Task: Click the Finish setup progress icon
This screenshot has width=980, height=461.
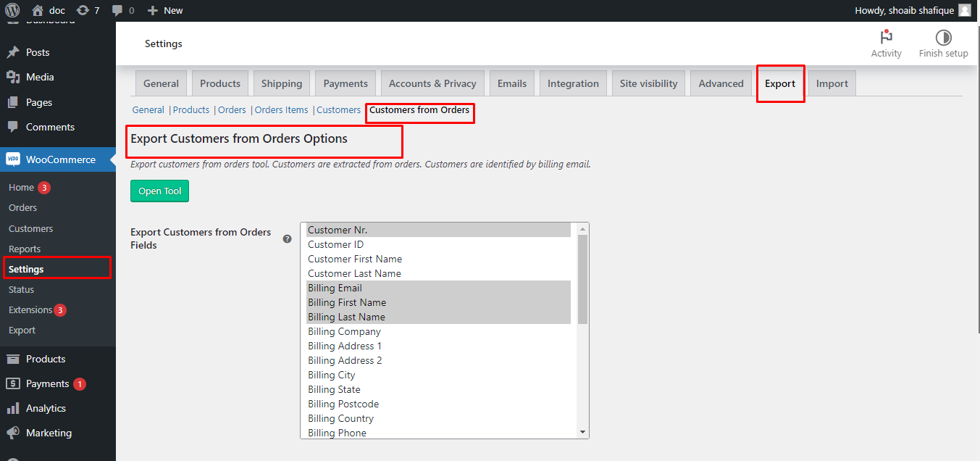Action: coord(943,37)
